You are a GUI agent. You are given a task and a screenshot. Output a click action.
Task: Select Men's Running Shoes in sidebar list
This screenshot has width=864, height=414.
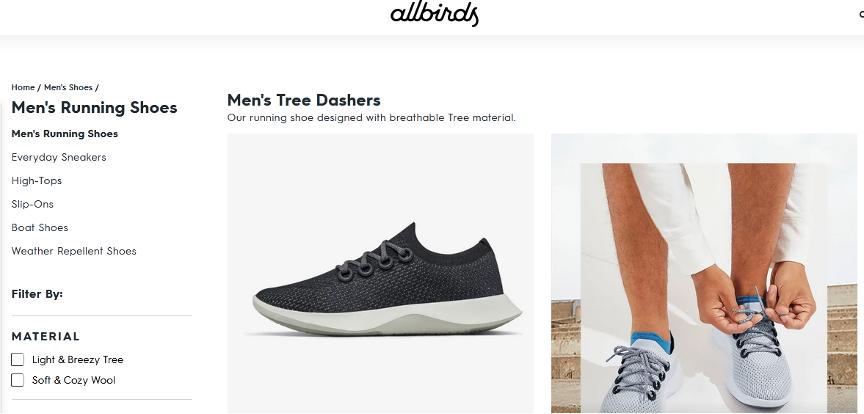coord(64,134)
